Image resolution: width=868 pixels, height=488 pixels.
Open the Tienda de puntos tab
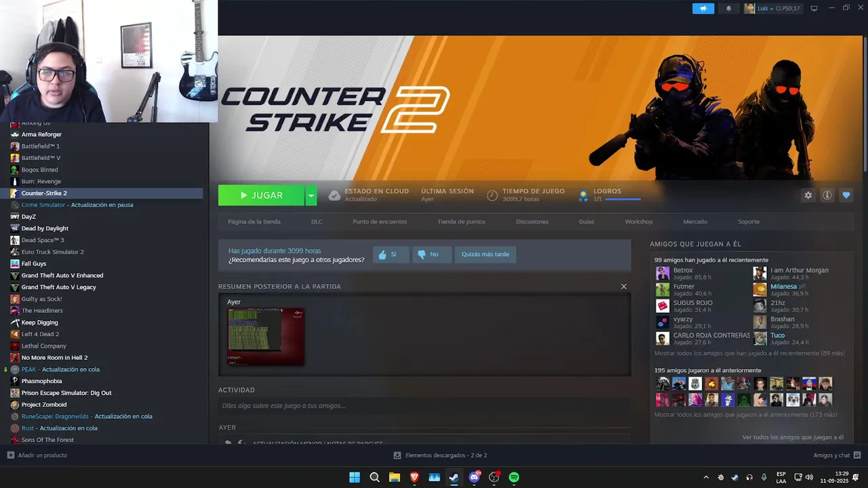click(461, 222)
